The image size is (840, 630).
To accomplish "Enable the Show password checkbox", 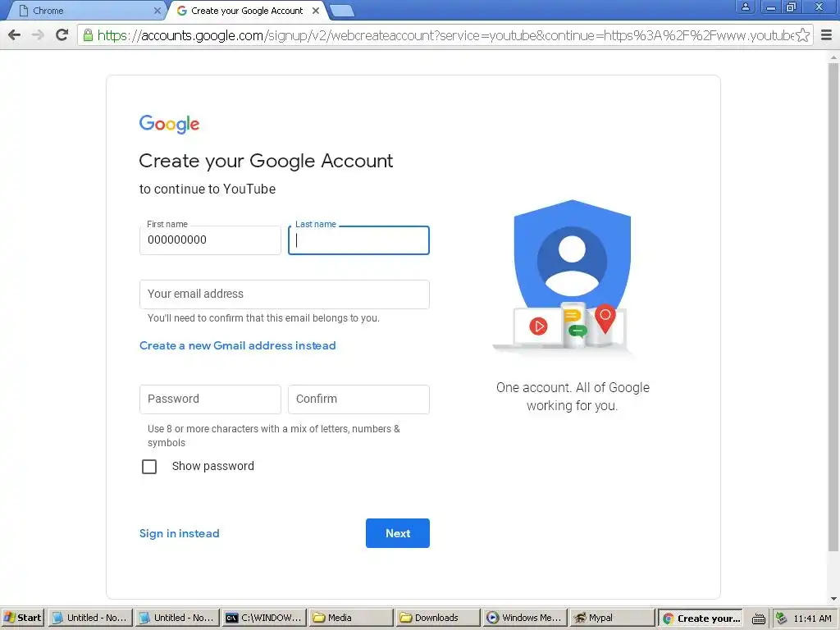I will coord(149,467).
